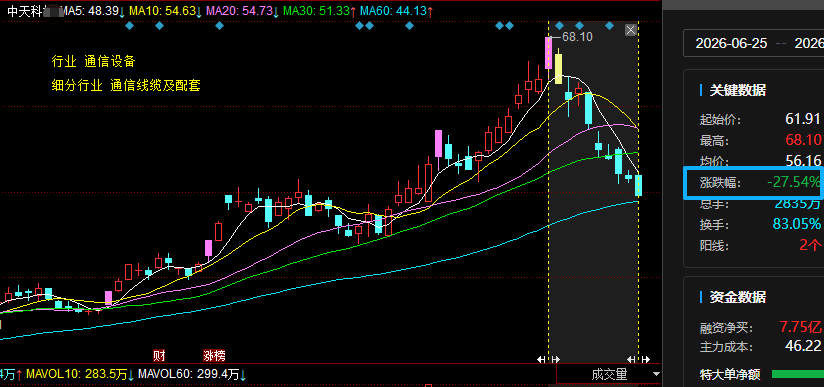The height and width of the screenshot is (387, 824).
Task: Click the left-pointing arrow on the right range boundary
Action: [x=631, y=360]
